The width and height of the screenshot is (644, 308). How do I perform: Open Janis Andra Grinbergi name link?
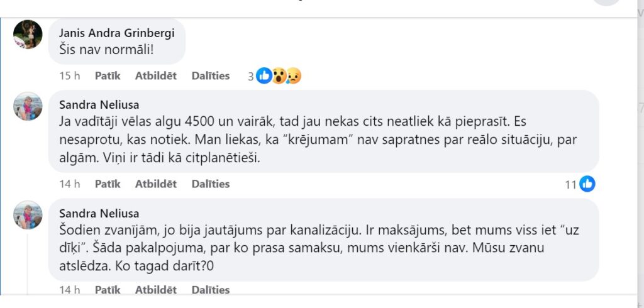coord(116,33)
